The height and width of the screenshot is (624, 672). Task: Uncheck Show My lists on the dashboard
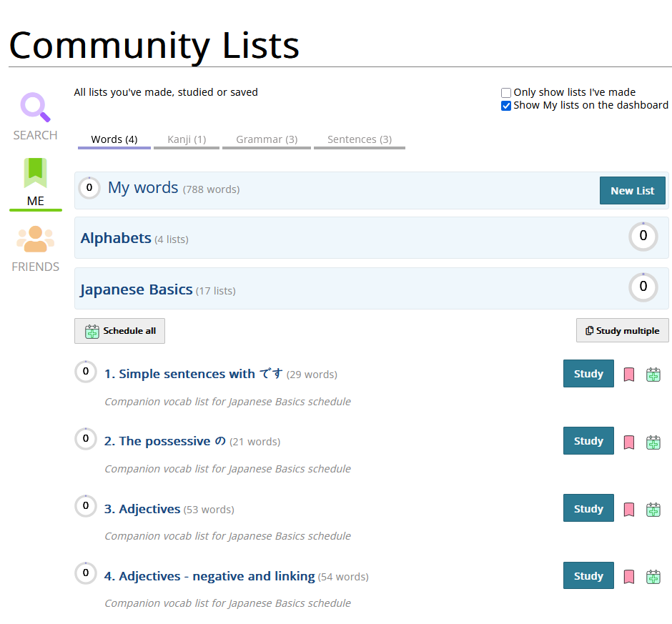[506, 106]
